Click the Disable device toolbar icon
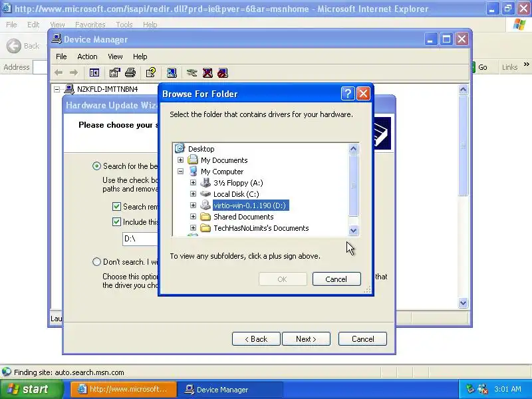The height and width of the screenshot is (399, 532). pos(223,72)
